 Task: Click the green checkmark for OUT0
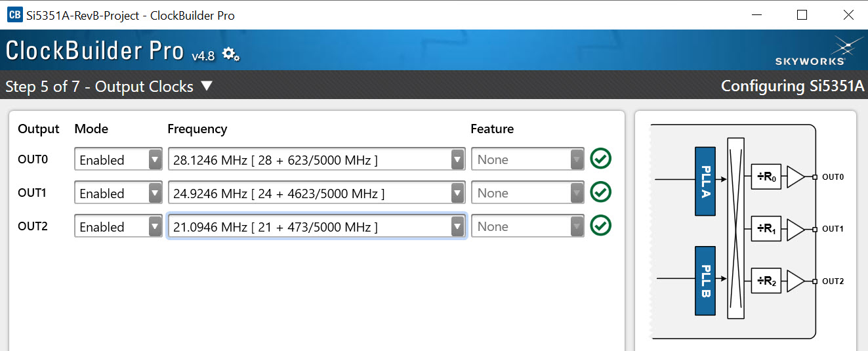[x=600, y=159]
